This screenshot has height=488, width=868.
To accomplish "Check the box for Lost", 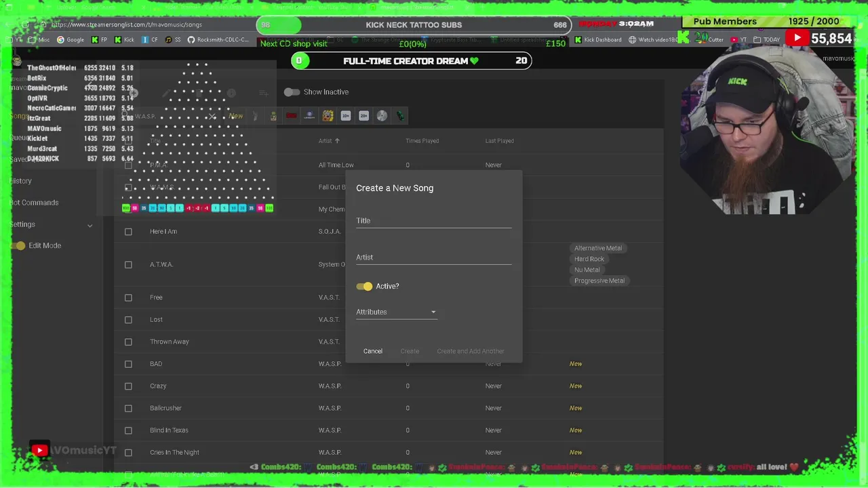I will (x=128, y=320).
